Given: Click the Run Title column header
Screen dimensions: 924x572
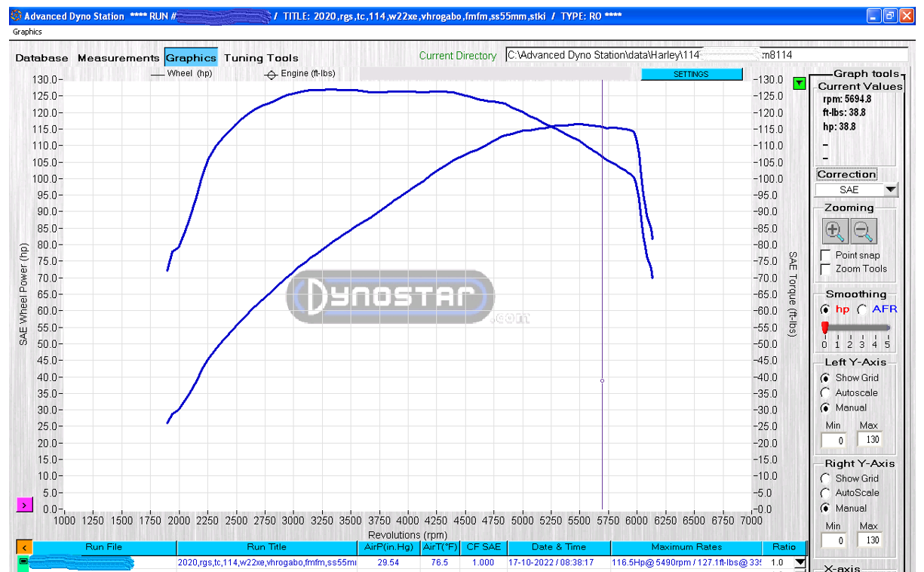Looking at the screenshot, I should point(266,547).
